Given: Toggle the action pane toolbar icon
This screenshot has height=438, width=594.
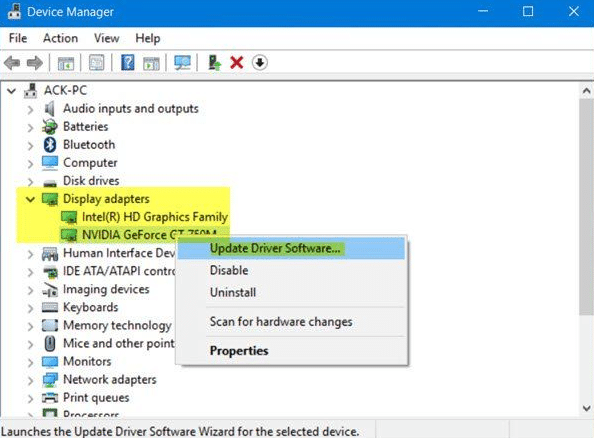Looking at the screenshot, I should tap(151, 63).
